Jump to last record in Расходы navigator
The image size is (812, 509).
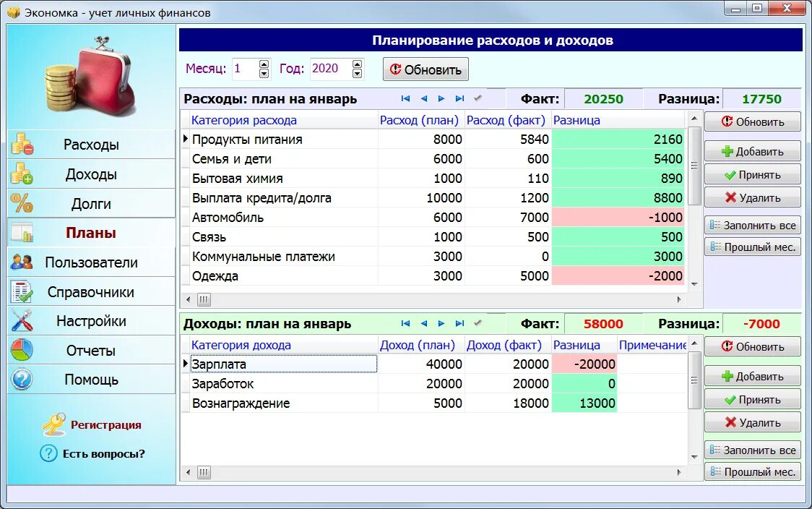459,98
